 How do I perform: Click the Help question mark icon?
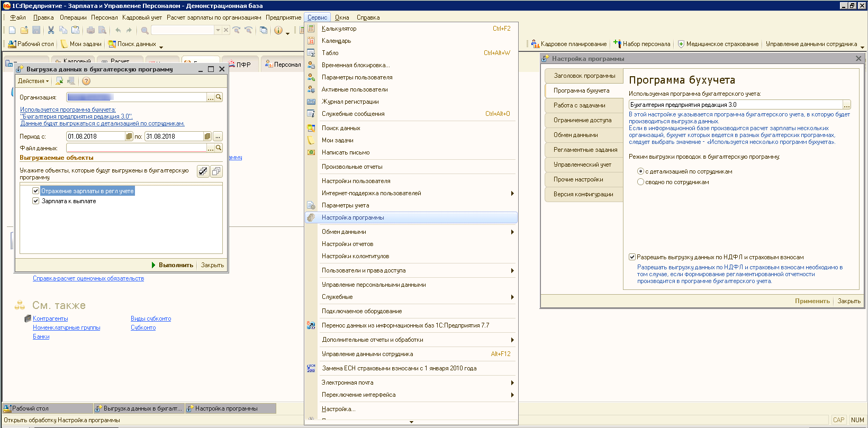(86, 81)
